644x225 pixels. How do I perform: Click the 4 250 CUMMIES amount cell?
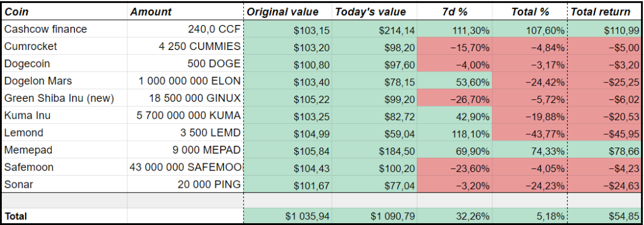[185, 46]
